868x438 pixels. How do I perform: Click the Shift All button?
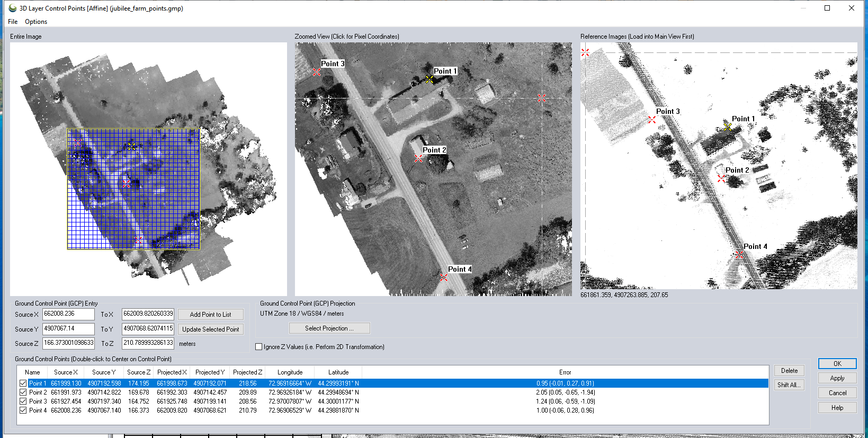pyautogui.click(x=789, y=385)
